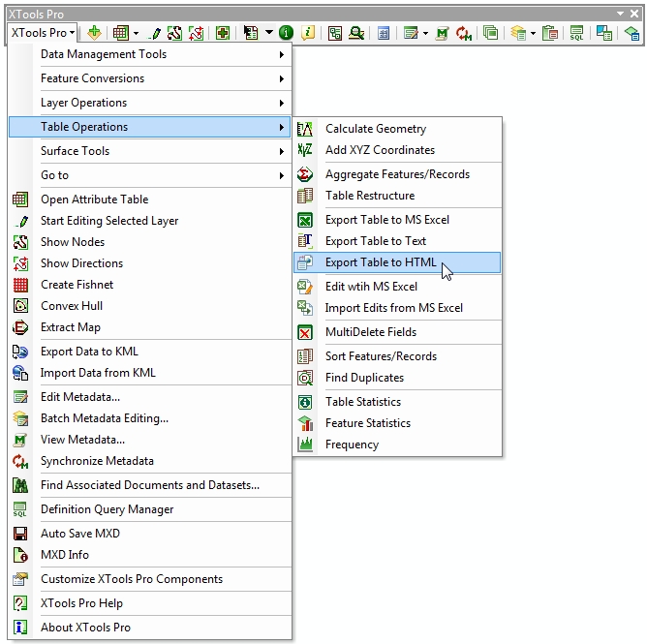Click the green circle info icon in toolbar
The width and height of the screenshot is (647, 644).
coord(286,33)
